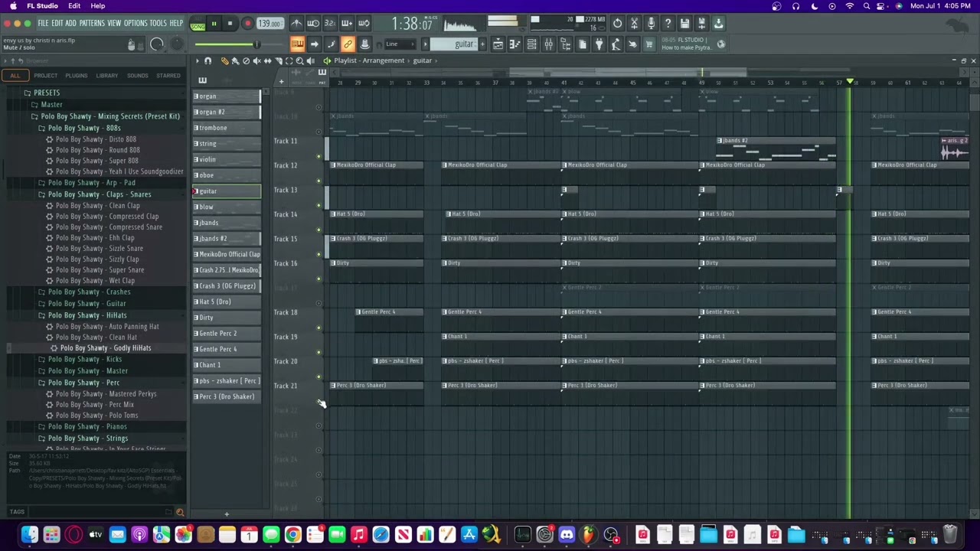Viewport: 980px width, 551px height.
Task: Open the Channel rack view
Action: point(531,44)
